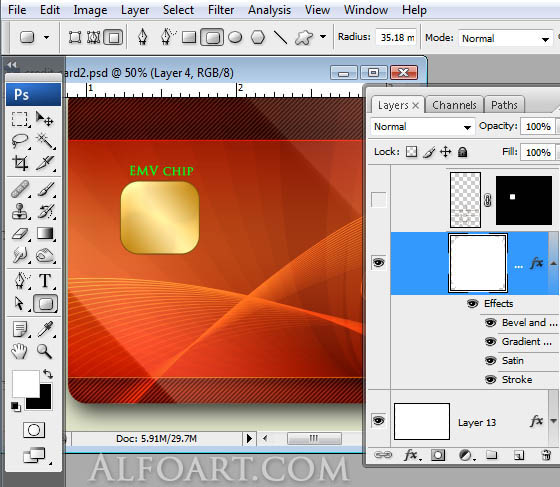The width and height of the screenshot is (560, 487).
Task: Toggle the lock transparent pixels option
Action: (411, 152)
